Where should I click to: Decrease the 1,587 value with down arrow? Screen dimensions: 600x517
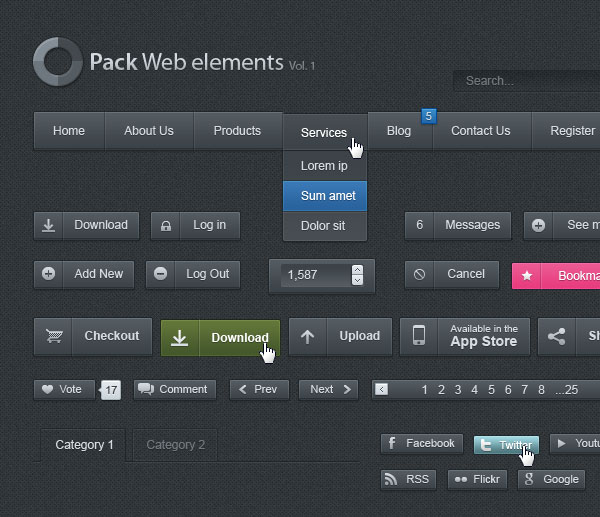pos(357,280)
